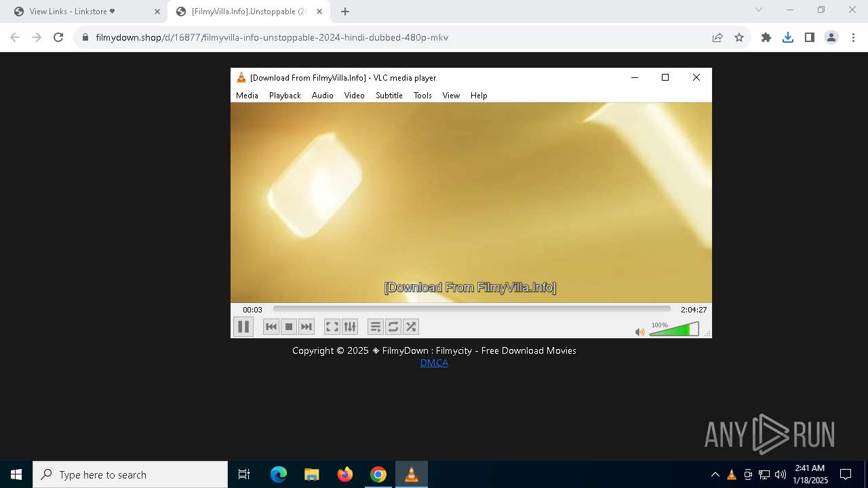Pause the video in VLC
Image resolution: width=868 pixels, height=488 pixels.
tap(243, 327)
